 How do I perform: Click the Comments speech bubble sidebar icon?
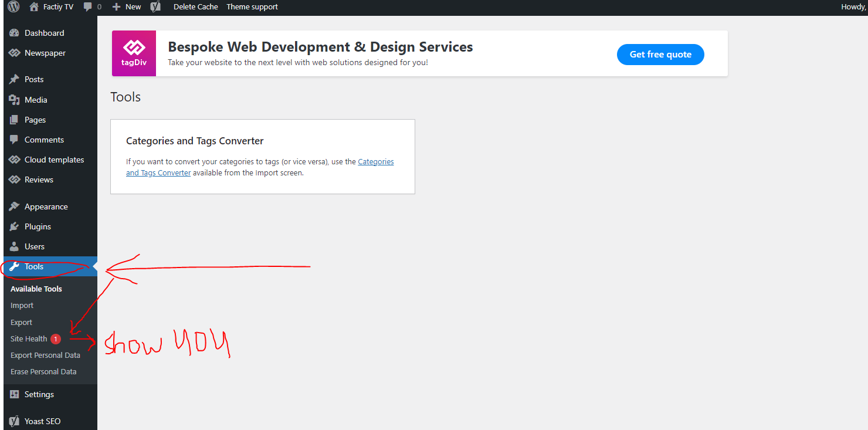[15, 140]
